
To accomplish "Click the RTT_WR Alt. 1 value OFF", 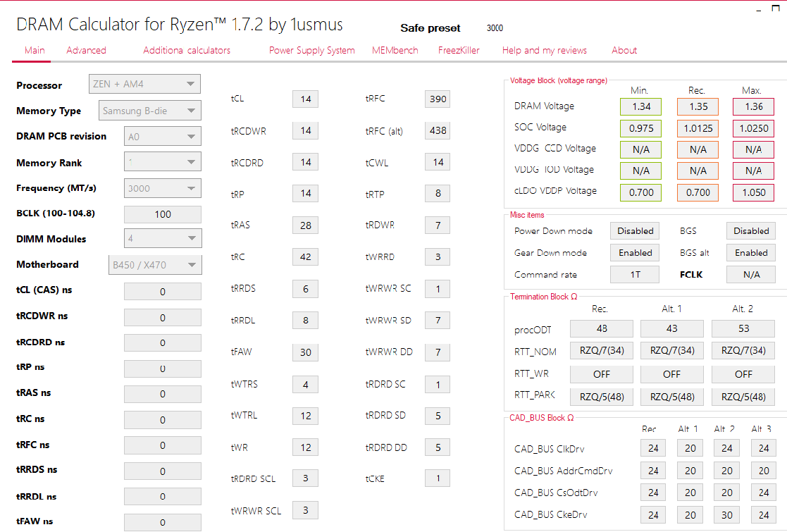I will [671, 374].
